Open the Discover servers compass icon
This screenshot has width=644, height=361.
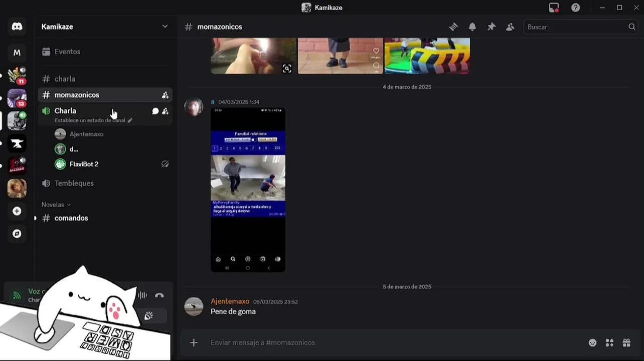coord(17,234)
